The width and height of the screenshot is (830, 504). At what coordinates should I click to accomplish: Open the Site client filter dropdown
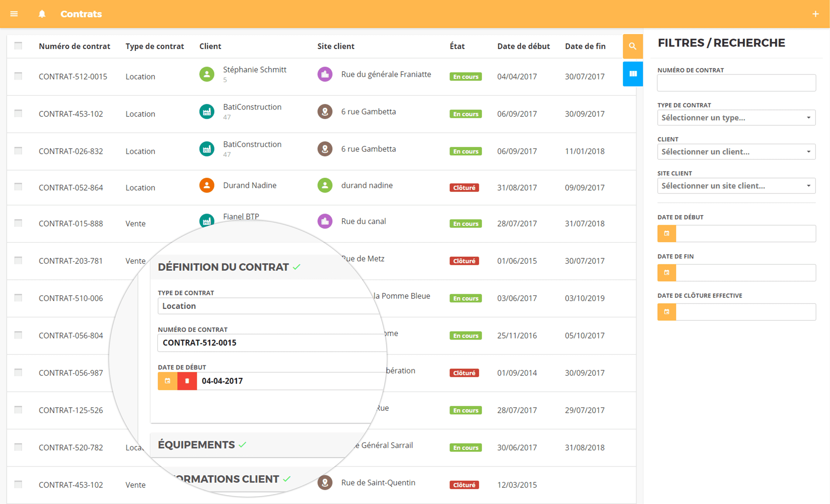click(x=736, y=186)
